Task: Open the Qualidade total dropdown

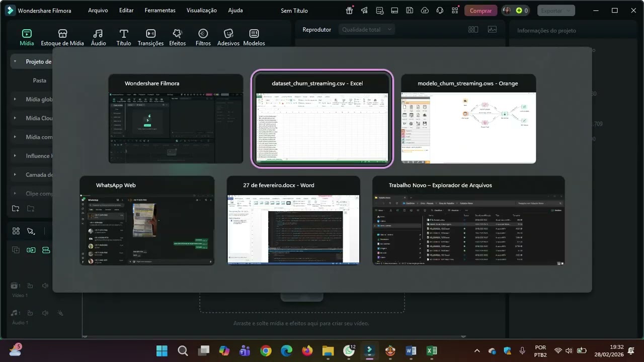Action: [x=367, y=30]
